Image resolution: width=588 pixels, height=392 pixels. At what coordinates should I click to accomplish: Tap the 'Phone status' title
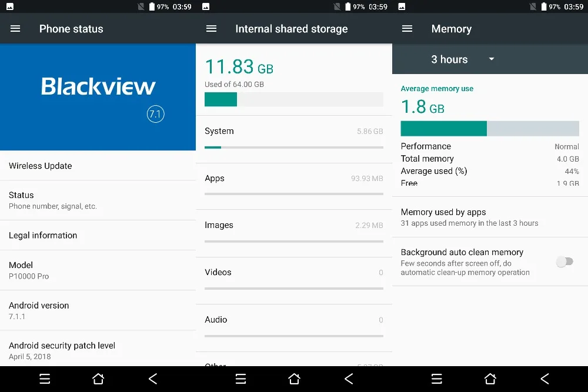[x=71, y=29]
